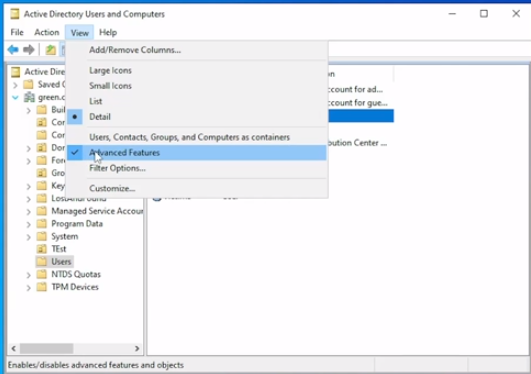Click the 'ccount for gue...' description cell
This screenshot has width=531, height=374.
pos(358,103)
